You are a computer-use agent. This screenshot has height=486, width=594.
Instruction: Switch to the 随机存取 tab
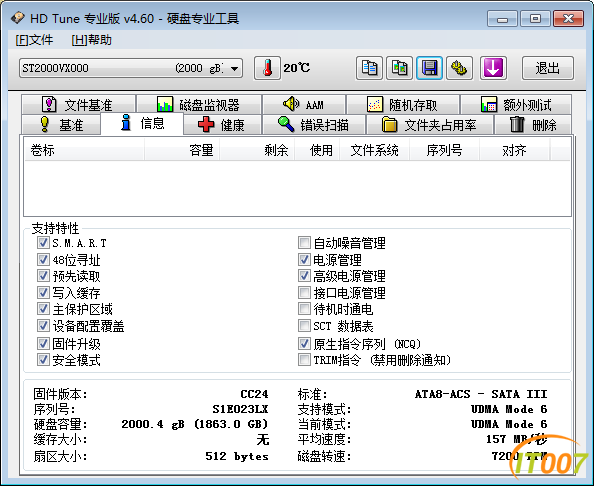coord(403,104)
